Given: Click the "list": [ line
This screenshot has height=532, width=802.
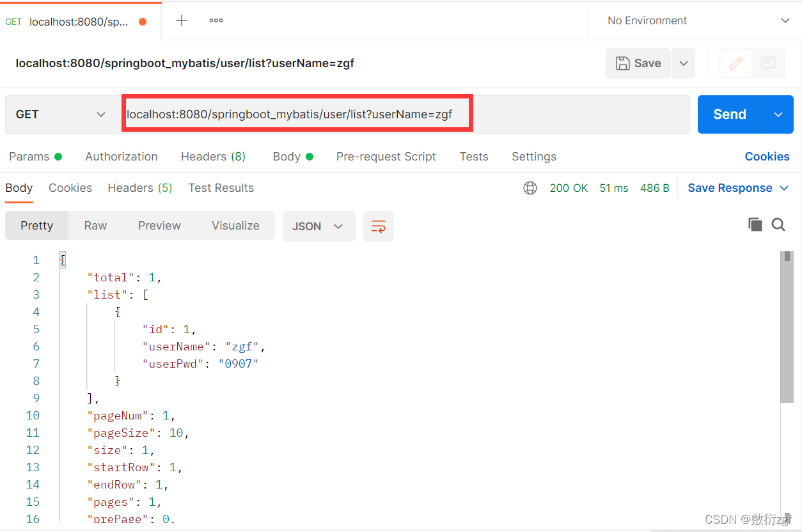Looking at the screenshot, I should (x=118, y=295).
